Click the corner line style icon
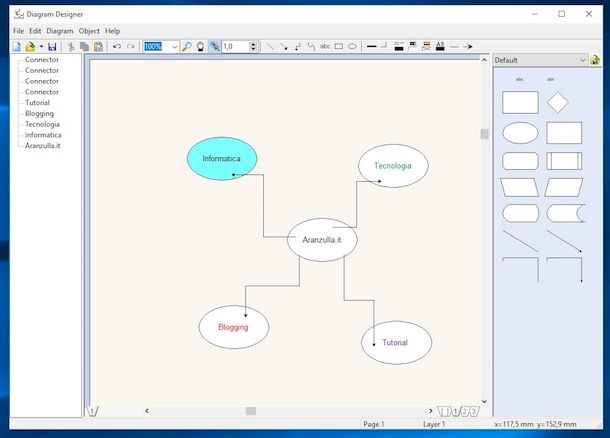610x438 pixels. (384, 46)
